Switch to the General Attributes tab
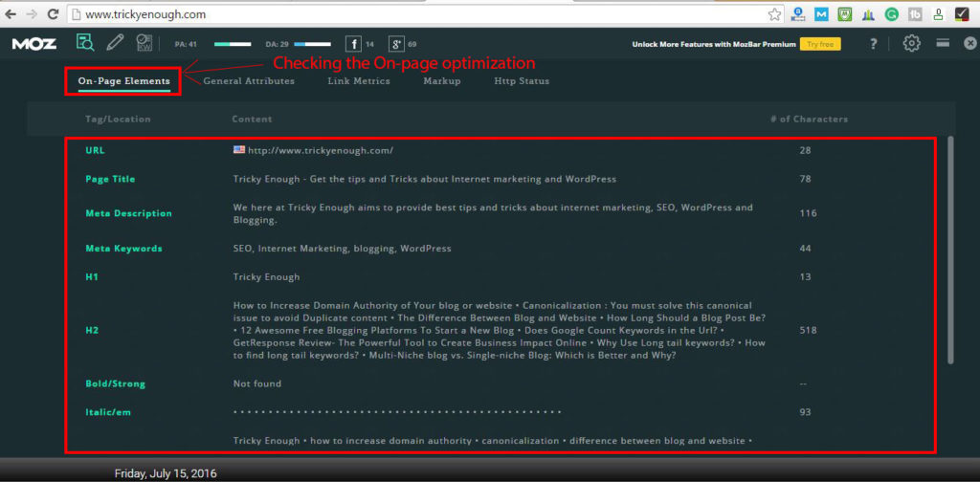Screen dimensions: 980x503 (249, 81)
